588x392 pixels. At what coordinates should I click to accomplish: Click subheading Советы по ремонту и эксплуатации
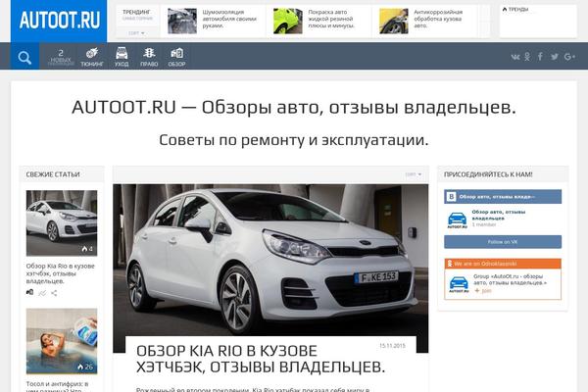[294, 140]
